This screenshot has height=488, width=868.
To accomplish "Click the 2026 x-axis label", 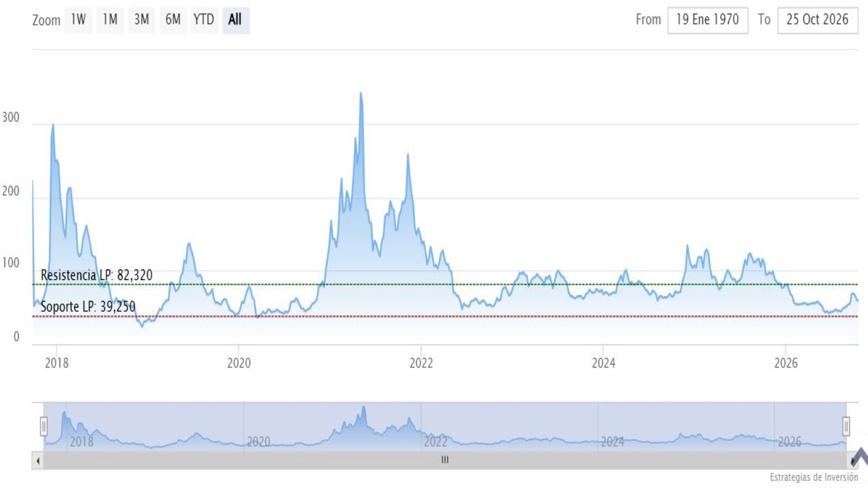I will coord(786,363).
